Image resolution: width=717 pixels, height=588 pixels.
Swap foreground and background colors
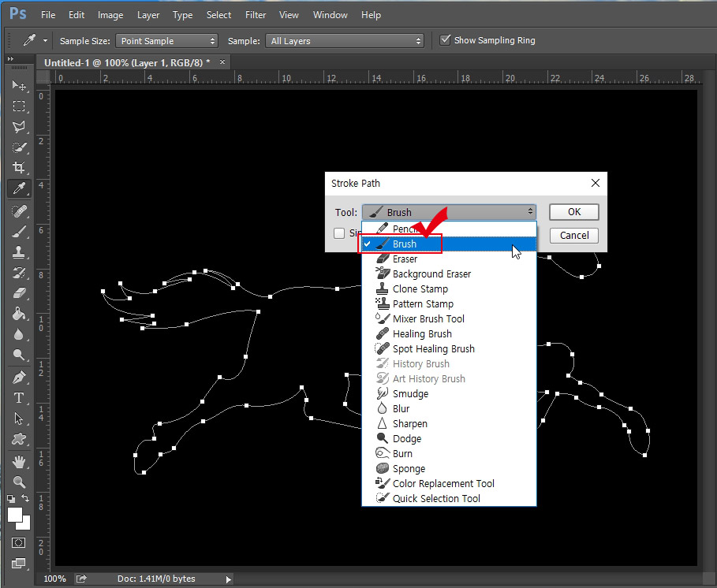tap(25, 498)
